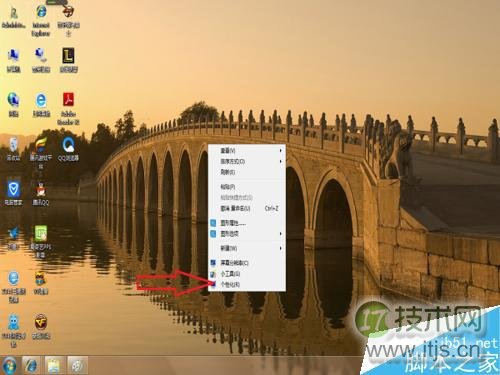The image size is (500, 375).
Task: Open the owl desktop icon
Action: [41, 283]
